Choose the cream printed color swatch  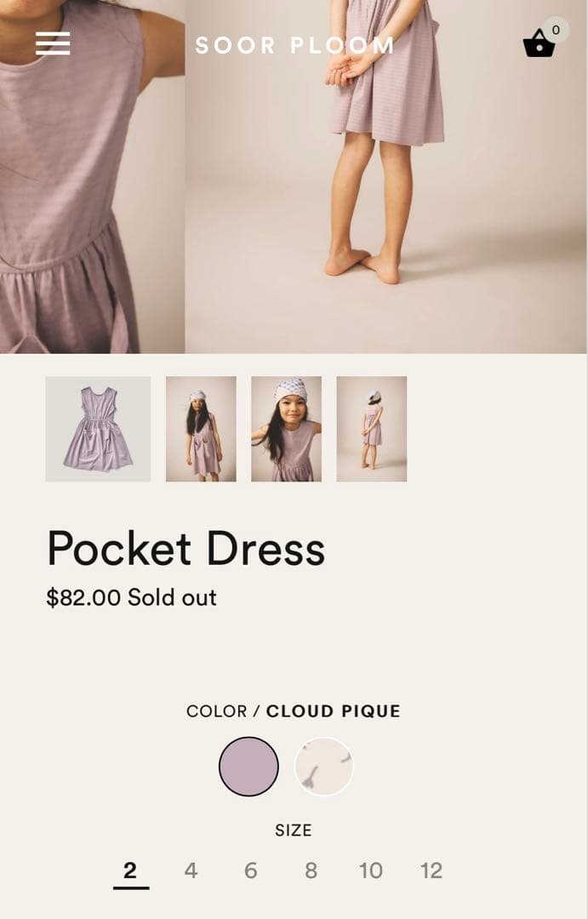point(324,767)
